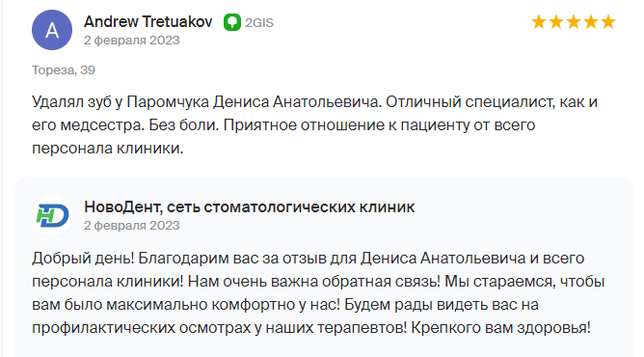The width and height of the screenshot is (644, 357).
Task: Click the reply line ending 'Крепкого вам здоровья!'
Action: pos(311,328)
